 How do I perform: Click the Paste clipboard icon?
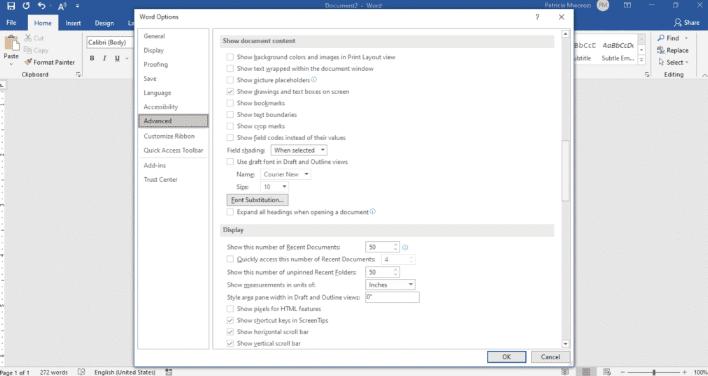pyautogui.click(x=11, y=44)
